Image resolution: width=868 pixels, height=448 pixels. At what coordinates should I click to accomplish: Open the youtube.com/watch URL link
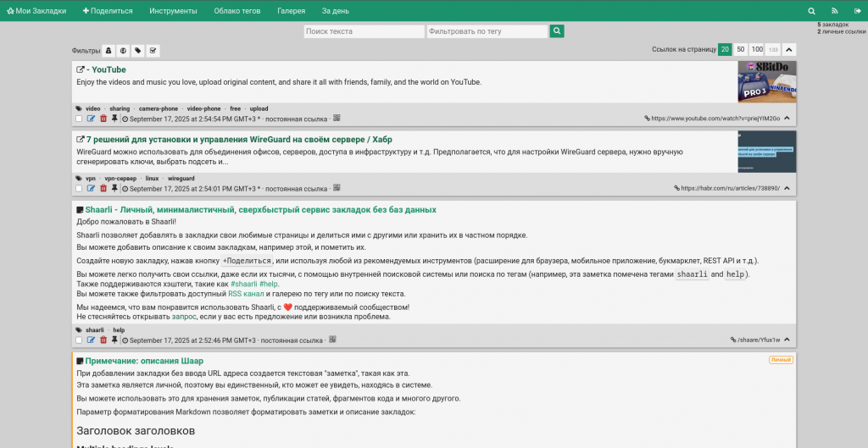(x=712, y=119)
